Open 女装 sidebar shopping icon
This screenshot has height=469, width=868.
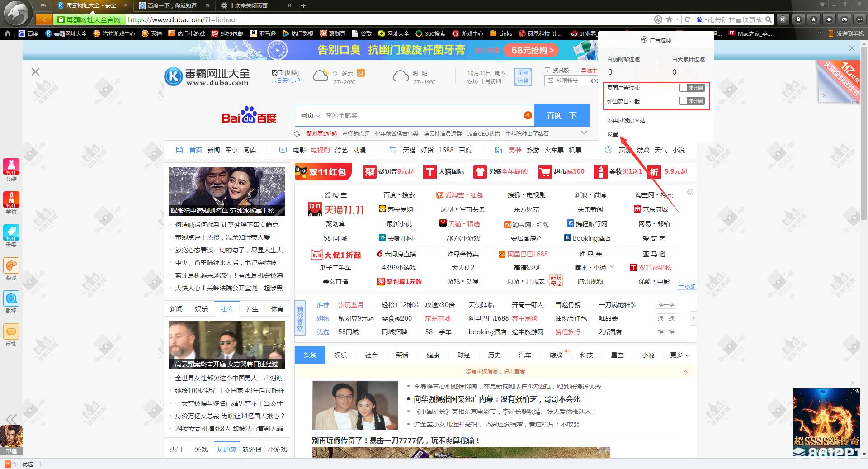click(x=11, y=167)
